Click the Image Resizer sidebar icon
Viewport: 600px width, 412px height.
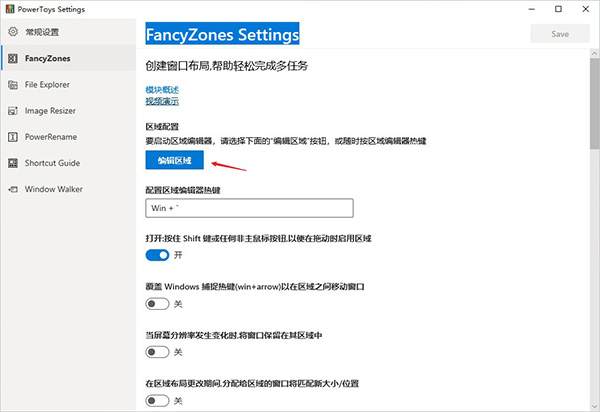coord(13,111)
